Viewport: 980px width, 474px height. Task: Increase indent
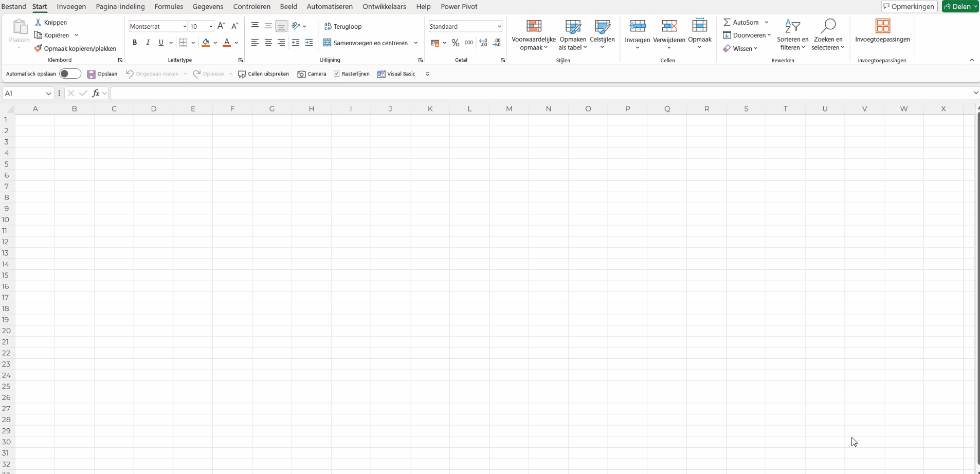point(309,43)
